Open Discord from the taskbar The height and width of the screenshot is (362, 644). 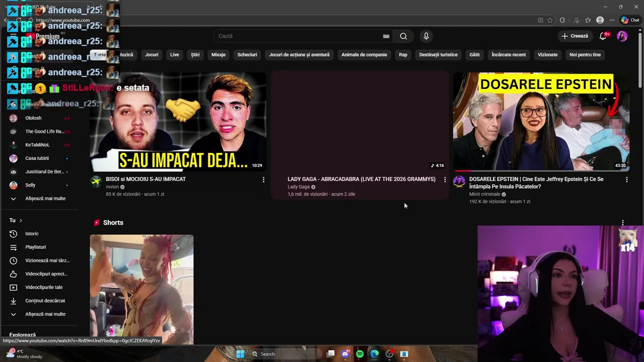[345, 354]
